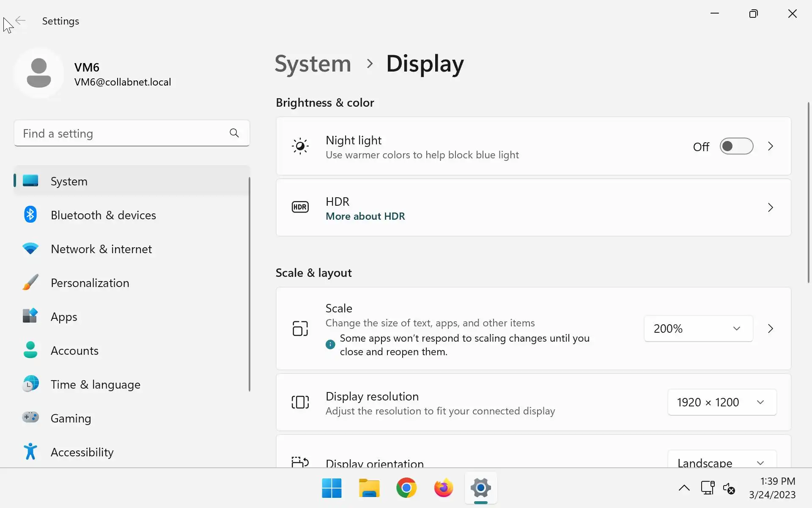Viewport: 812px width, 508px height.
Task: Click into the Find a setting field
Action: (x=121, y=133)
